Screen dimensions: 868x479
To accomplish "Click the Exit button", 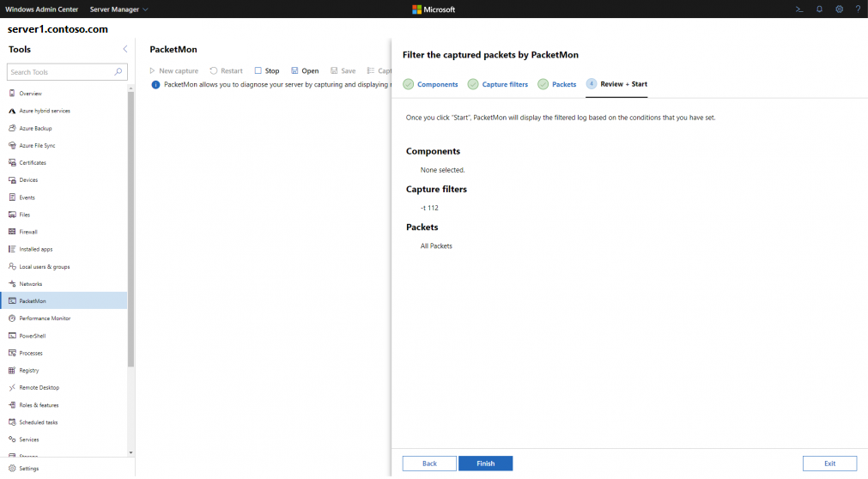I will pos(830,464).
